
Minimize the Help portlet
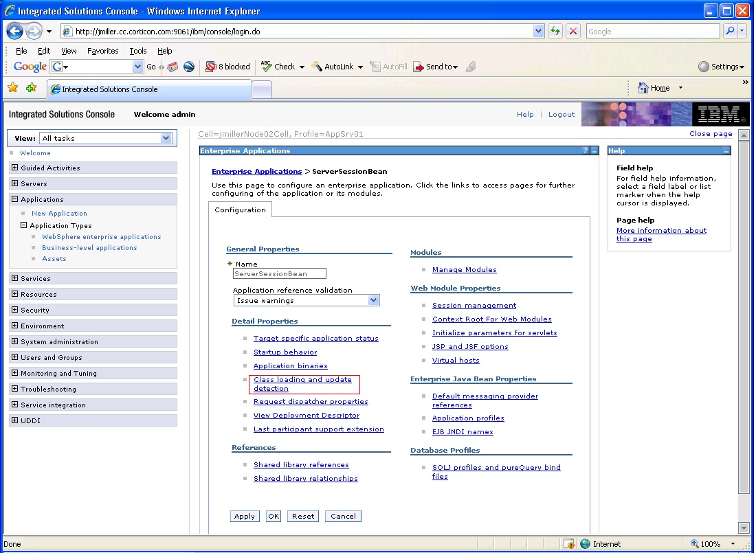[726, 151]
